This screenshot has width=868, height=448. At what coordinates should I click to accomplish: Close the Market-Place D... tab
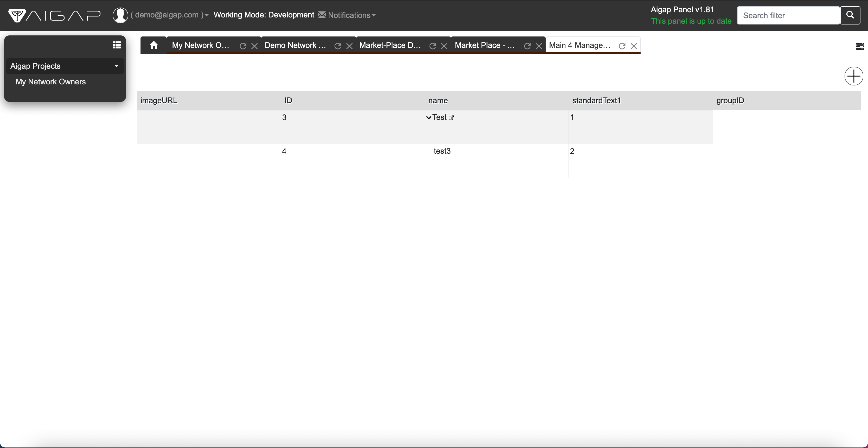pos(444,46)
